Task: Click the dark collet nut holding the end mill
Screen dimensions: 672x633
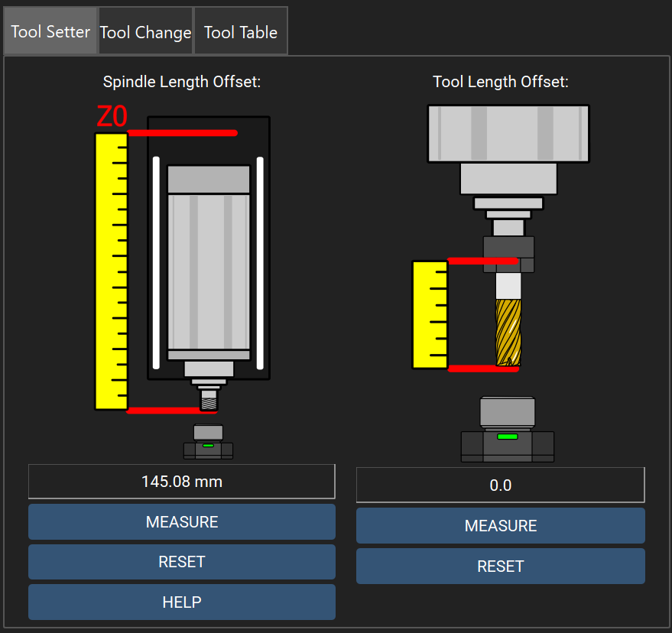Action: pyautogui.click(x=508, y=255)
